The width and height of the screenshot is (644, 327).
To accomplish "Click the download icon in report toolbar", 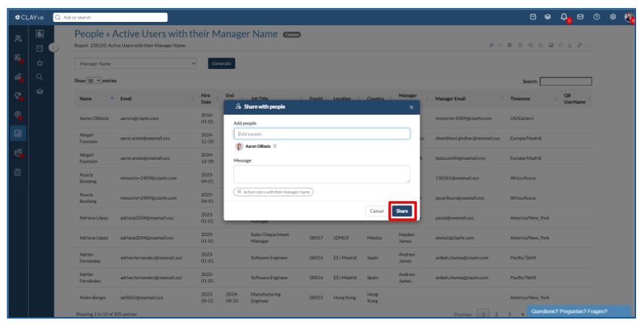I will click(x=570, y=45).
